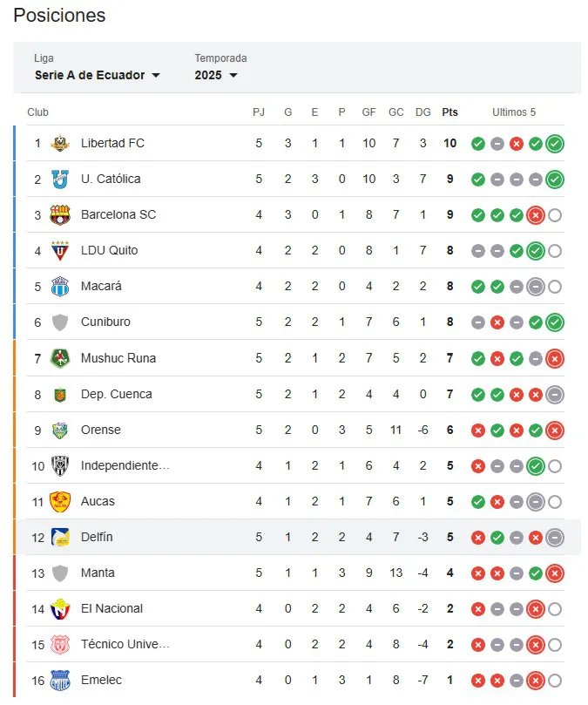Click Mushuc Runa's latest loss result circle

555,358
